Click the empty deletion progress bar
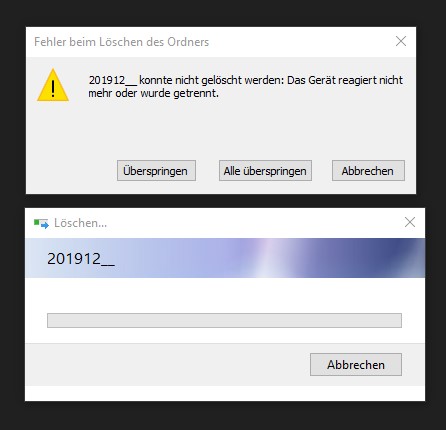This screenshot has height=430, width=446. (x=224, y=320)
